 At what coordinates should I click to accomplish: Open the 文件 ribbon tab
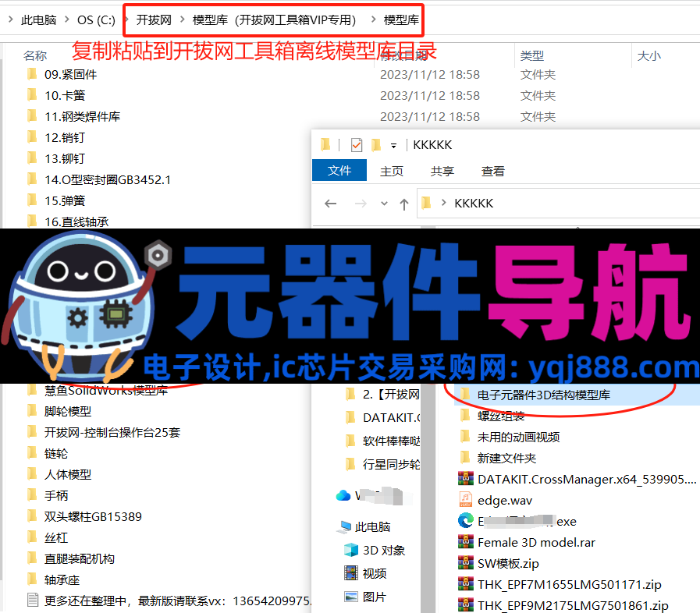coord(339,171)
